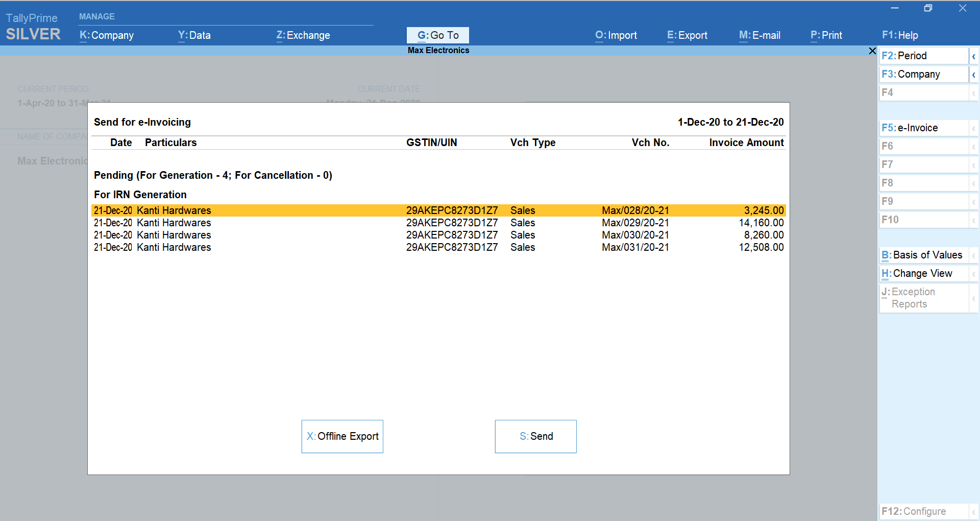
Task: Click the G: Go To button
Action: pyautogui.click(x=438, y=35)
